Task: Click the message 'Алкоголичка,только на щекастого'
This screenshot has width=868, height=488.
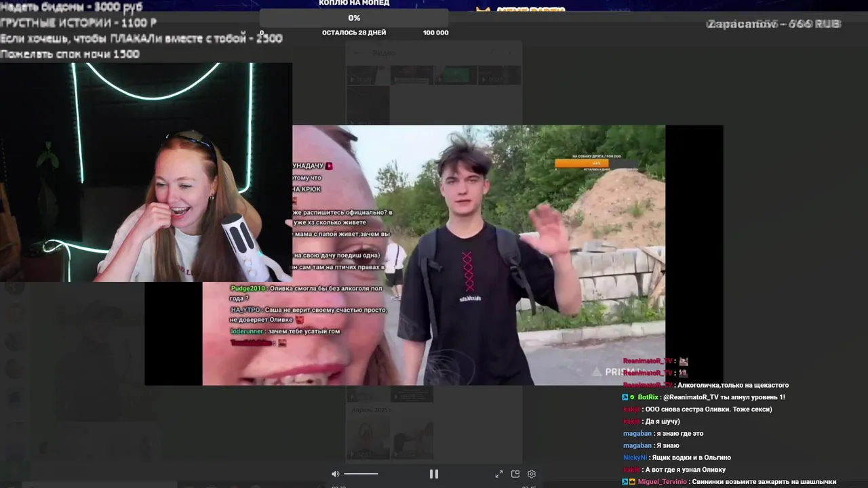Action: pyautogui.click(x=733, y=385)
